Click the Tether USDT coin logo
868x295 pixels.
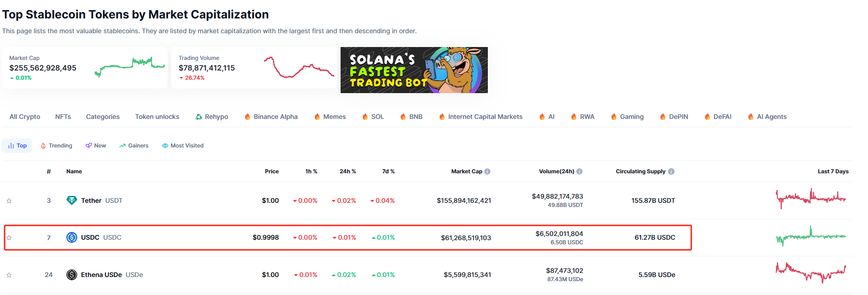tap(72, 200)
